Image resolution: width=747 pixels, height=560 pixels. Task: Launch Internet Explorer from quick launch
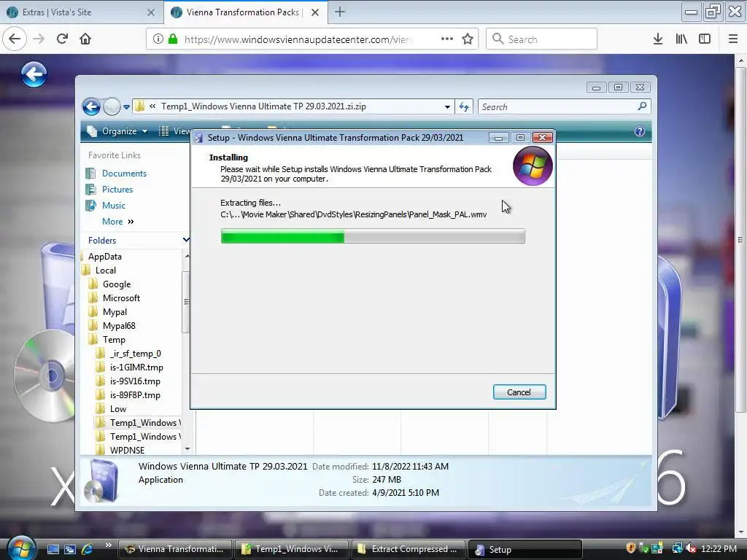[x=88, y=549]
